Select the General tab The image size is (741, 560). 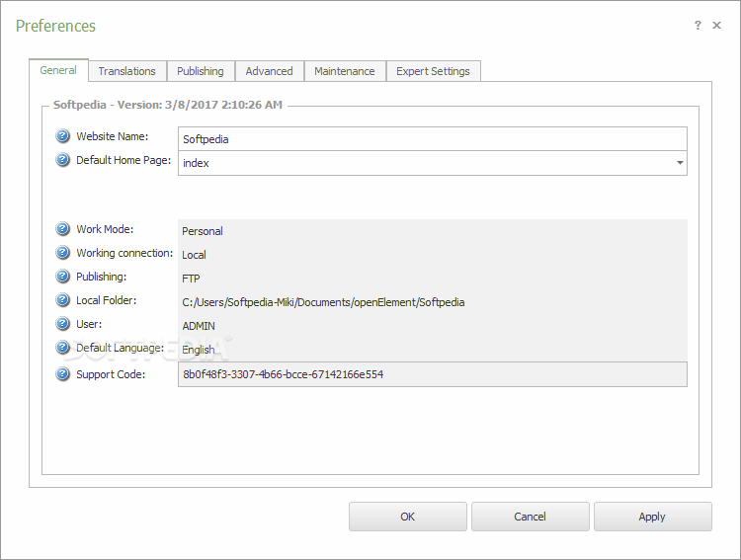pyautogui.click(x=58, y=70)
